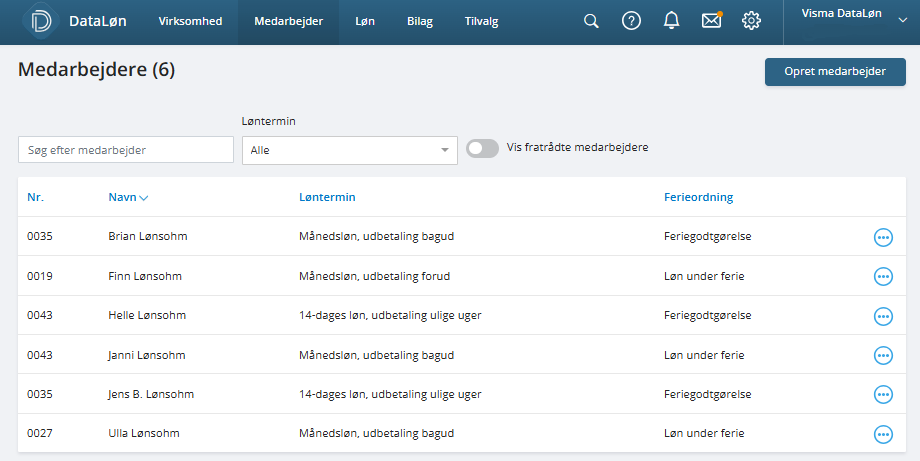
Task: Open more options for Finn Lønsohm
Action: (x=883, y=276)
